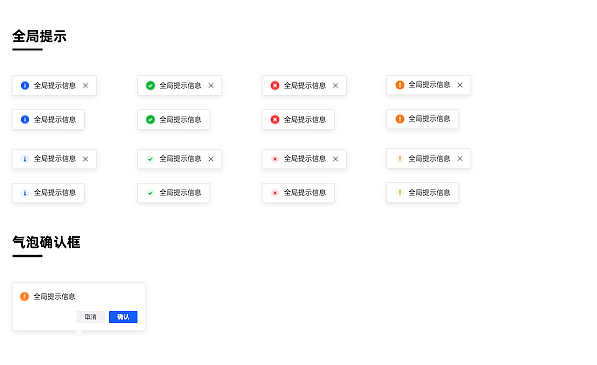The image size is (597, 365).
Task: Click the gray 取消 button in the popup
Action: [x=91, y=317]
